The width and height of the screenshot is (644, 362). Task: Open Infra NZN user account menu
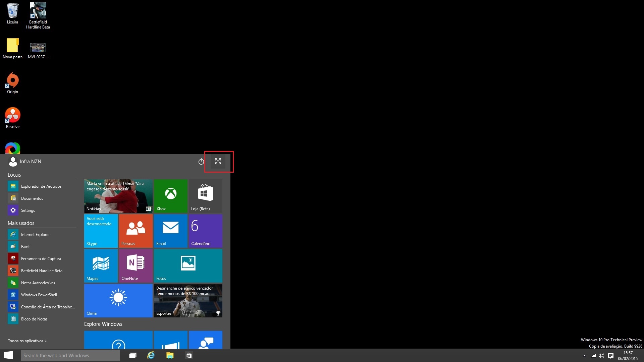25,162
